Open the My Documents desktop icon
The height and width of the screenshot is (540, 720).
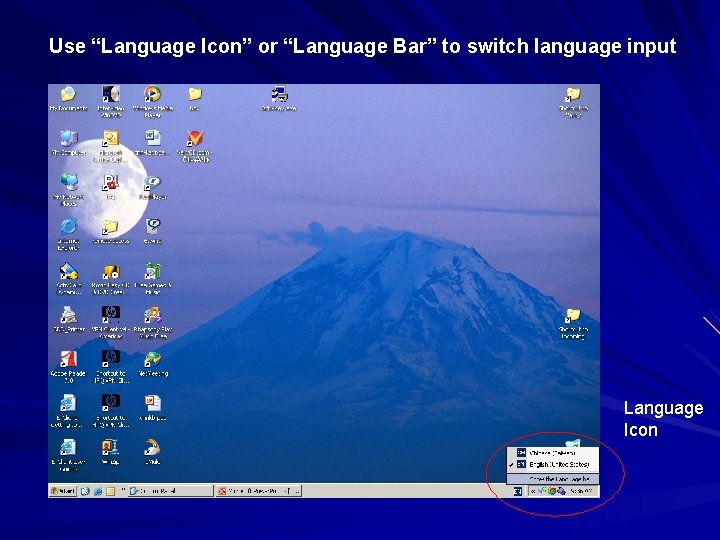click(x=68, y=98)
